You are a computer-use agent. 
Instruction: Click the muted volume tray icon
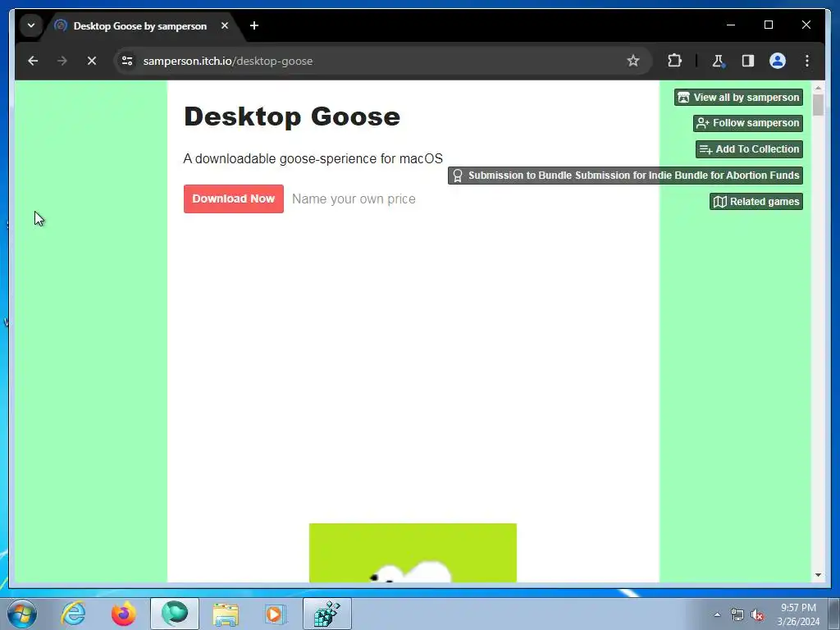(x=757, y=615)
